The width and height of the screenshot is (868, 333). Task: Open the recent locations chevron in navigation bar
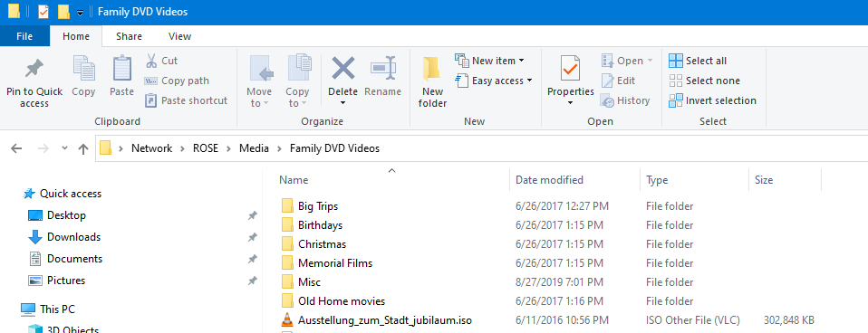(64, 148)
